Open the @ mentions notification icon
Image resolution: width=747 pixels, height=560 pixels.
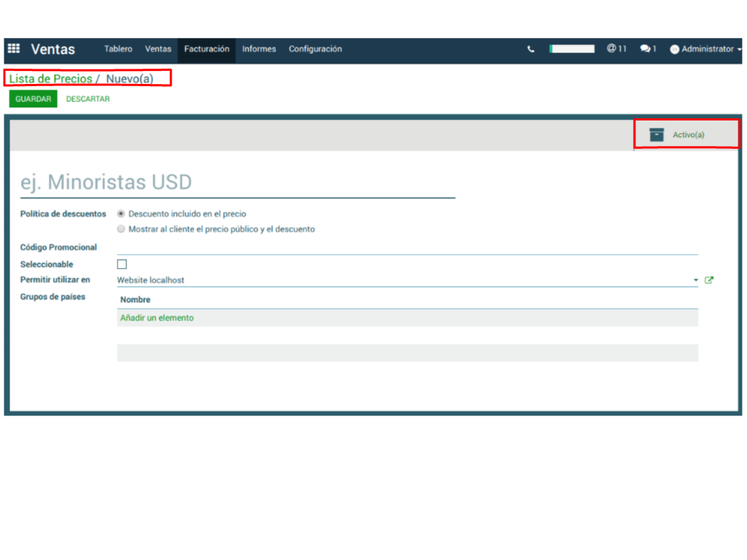pos(611,49)
